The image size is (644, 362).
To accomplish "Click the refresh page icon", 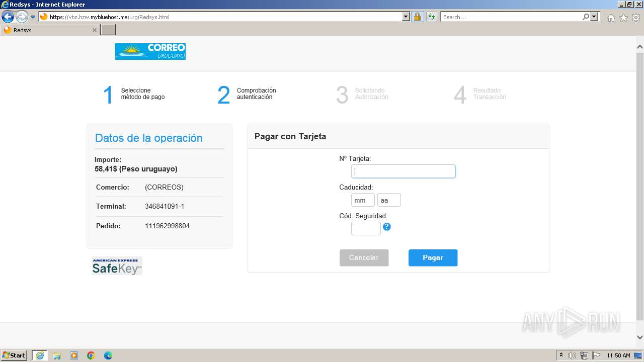I will [x=431, y=17].
